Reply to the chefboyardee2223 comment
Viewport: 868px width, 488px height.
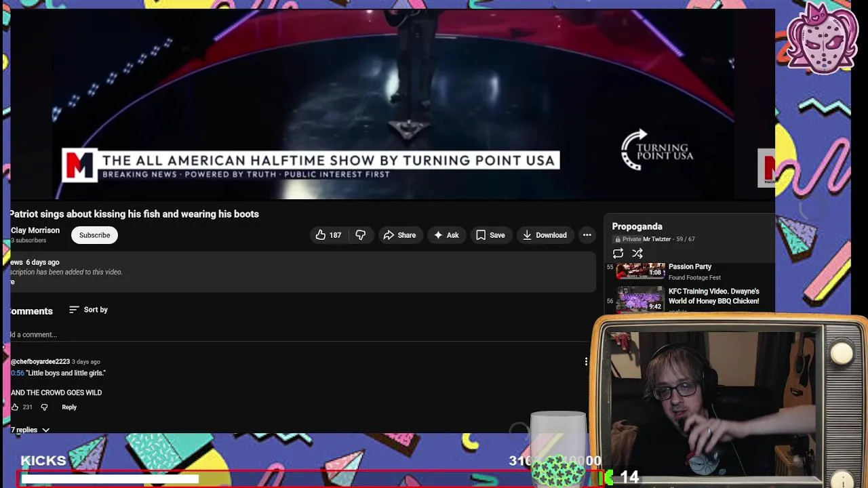point(69,407)
